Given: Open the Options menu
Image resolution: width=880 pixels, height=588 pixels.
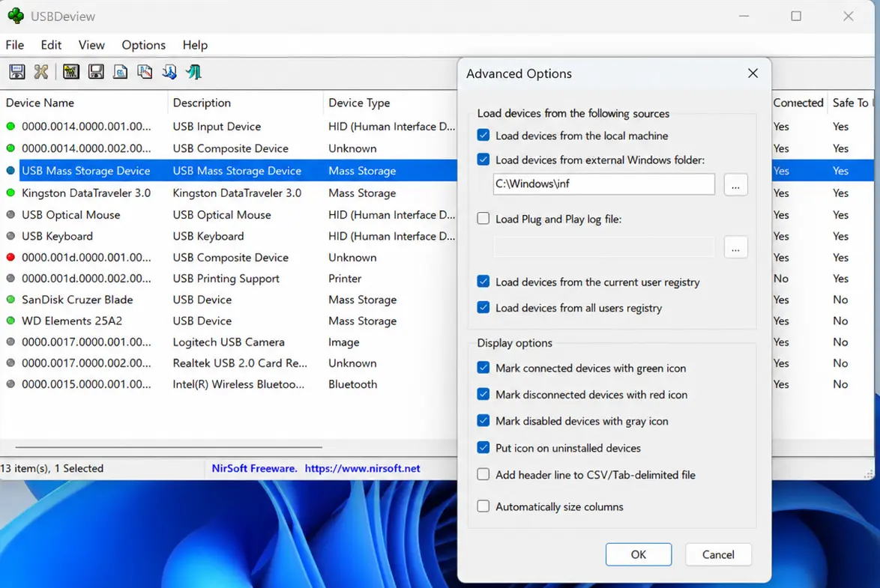Looking at the screenshot, I should (x=144, y=45).
